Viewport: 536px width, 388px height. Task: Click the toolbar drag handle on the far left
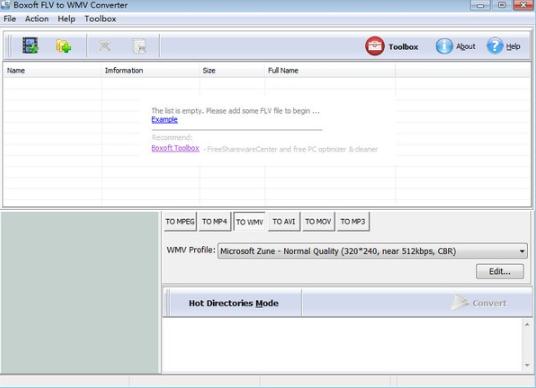[x=9, y=46]
